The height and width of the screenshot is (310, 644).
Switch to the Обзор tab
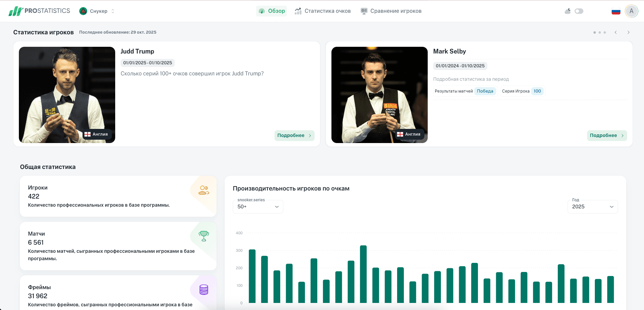(x=272, y=11)
